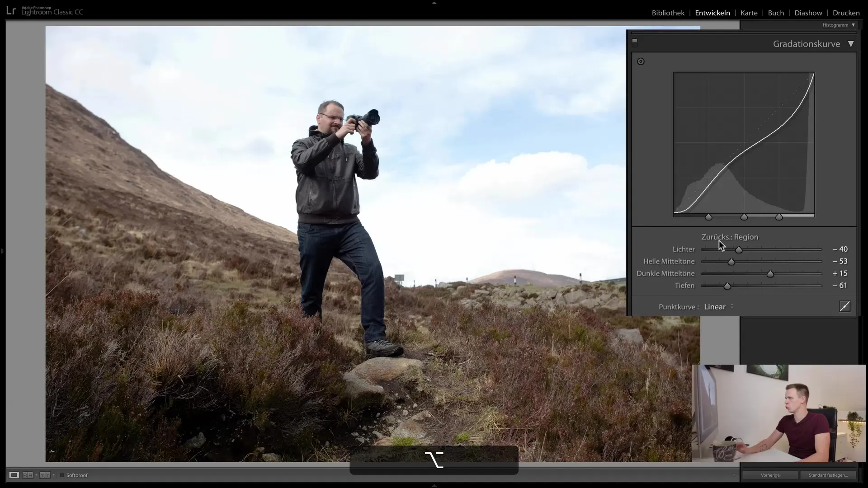
Task: Click the Lr application logo
Action: click(x=11, y=10)
